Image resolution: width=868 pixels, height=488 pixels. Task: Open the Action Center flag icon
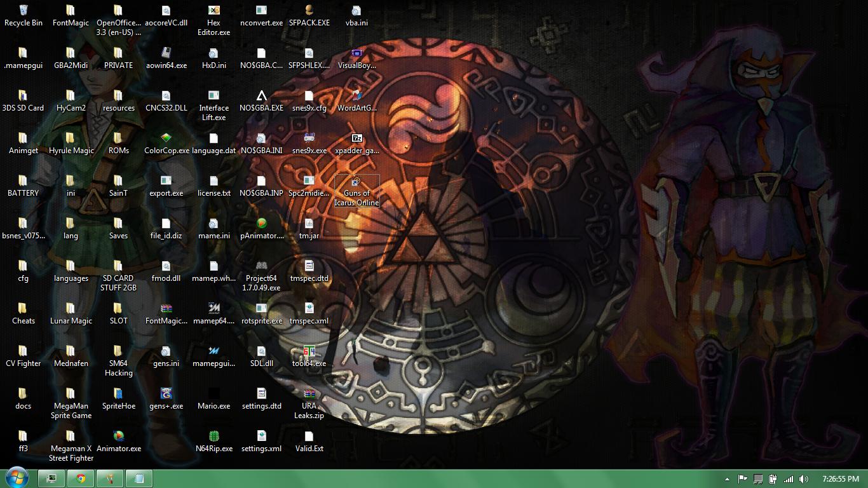(742, 479)
